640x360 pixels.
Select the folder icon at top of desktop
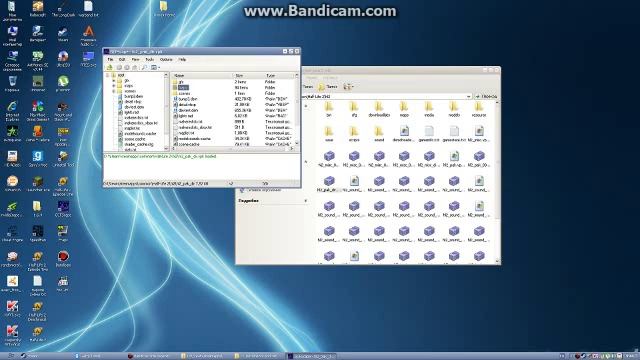tap(164, 8)
